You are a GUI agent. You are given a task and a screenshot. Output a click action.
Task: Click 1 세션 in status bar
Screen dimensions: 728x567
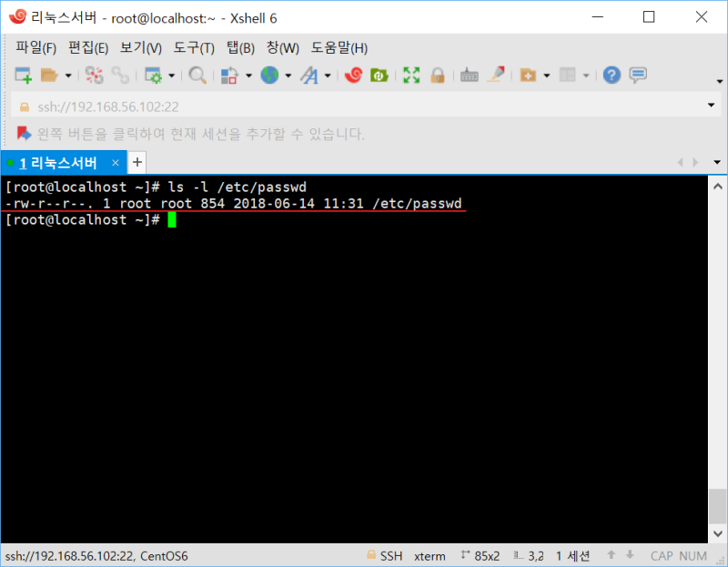[573, 556]
